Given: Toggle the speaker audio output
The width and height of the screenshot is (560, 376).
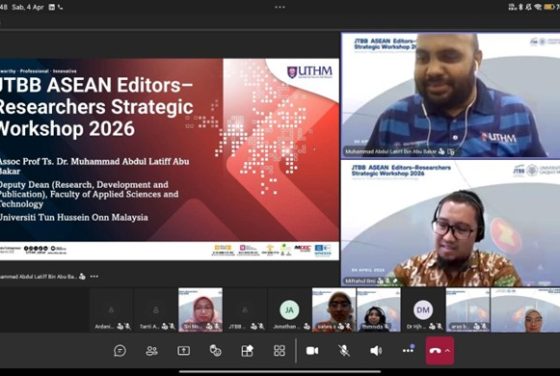Looking at the screenshot, I should [x=376, y=351].
